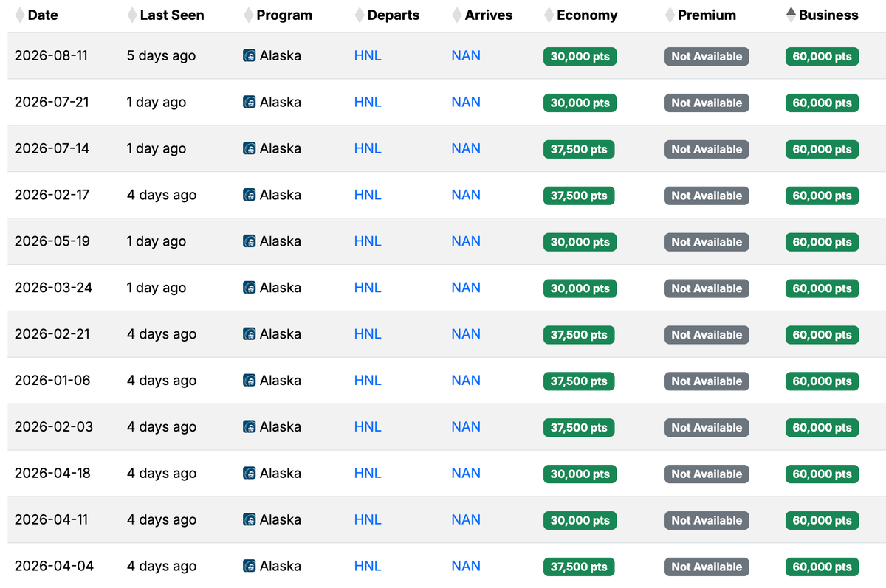886x588 pixels.
Task: Click '4 days ago' in 2026-02-03 row
Action: coord(161,428)
